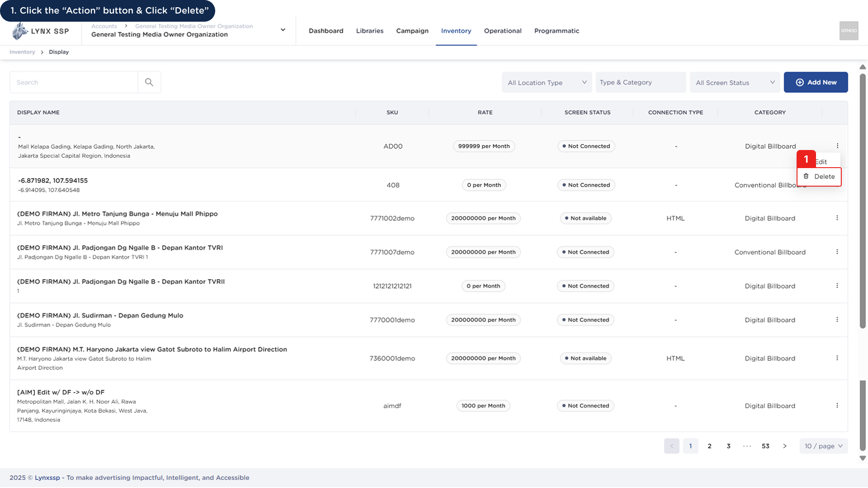Click the LYNX SSP logo
This screenshot has height=488, width=868.
pyautogui.click(x=41, y=31)
